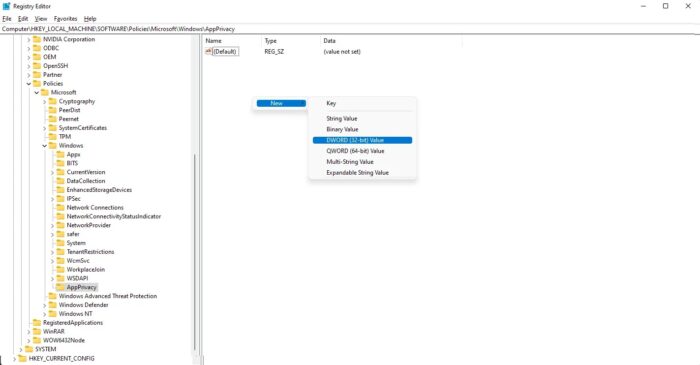Click the NVIDIA Corporation folder icon
Screen dimensions: 700x365
37,39
